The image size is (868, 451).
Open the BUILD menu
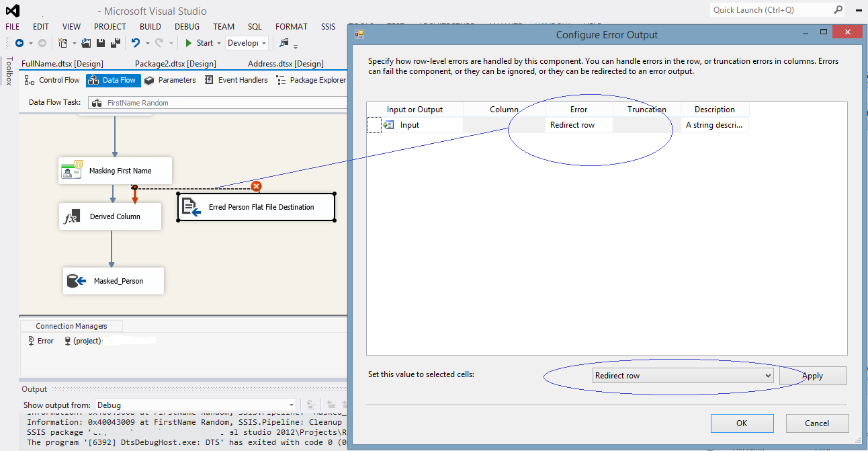(x=150, y=27)
